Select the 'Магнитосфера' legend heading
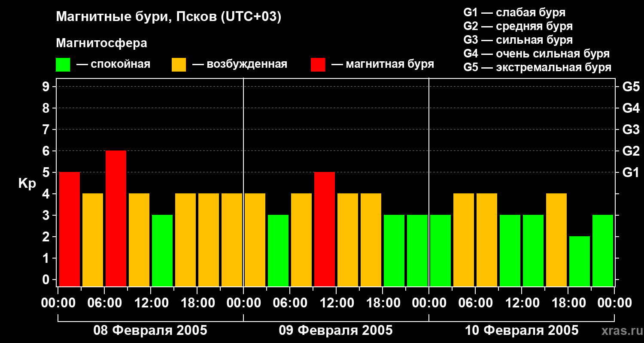 [101, 43]
